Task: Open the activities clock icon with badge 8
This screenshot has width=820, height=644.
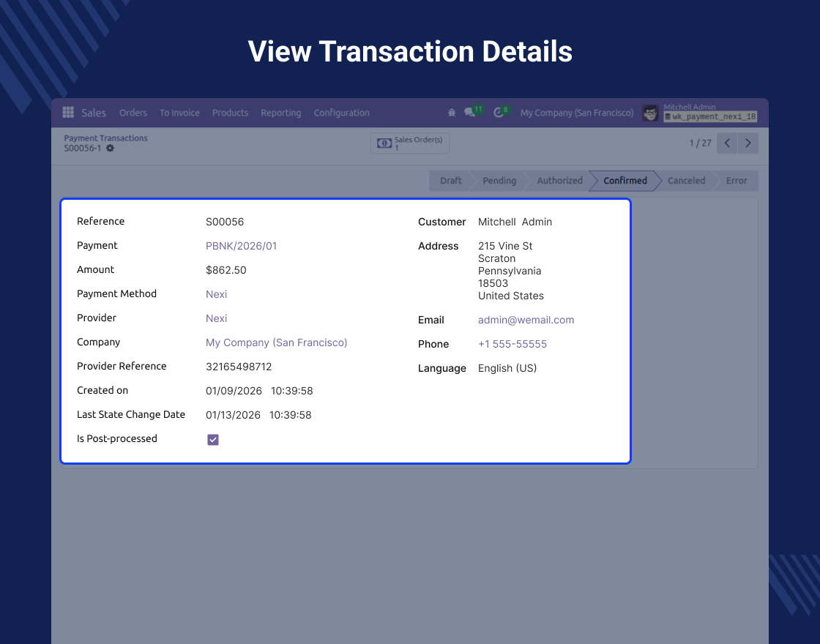Action: [x=499, y=113]
